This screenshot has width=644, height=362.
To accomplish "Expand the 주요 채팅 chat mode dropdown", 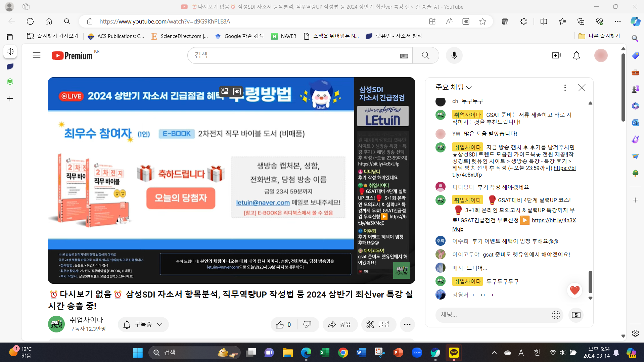I will (454, 87).
